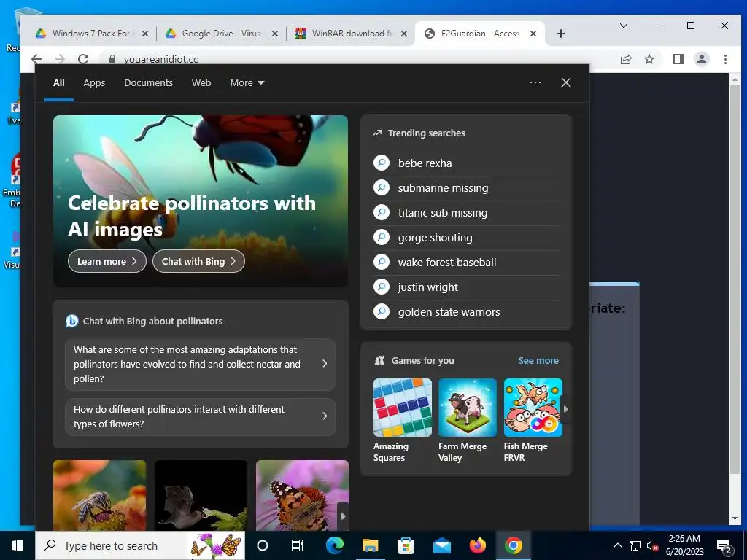Click the Bing chat logo icon

tap(72, 322)
